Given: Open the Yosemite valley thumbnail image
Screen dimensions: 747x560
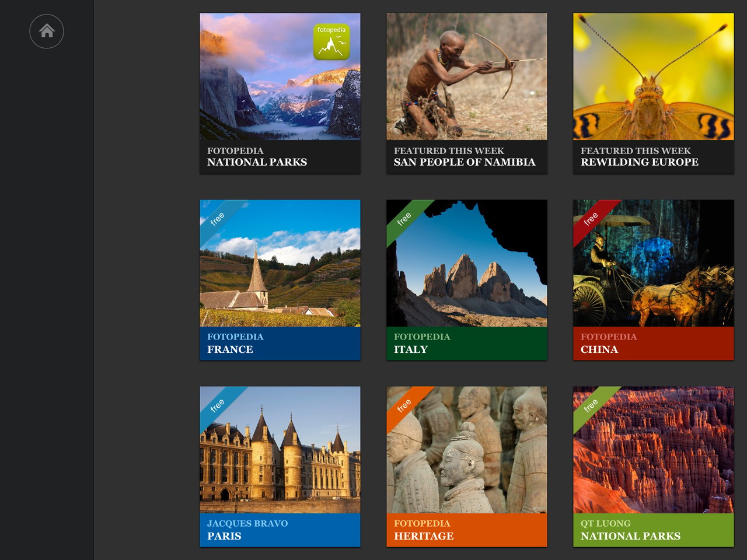Looking at the screenshot, I should click(280, 76).
